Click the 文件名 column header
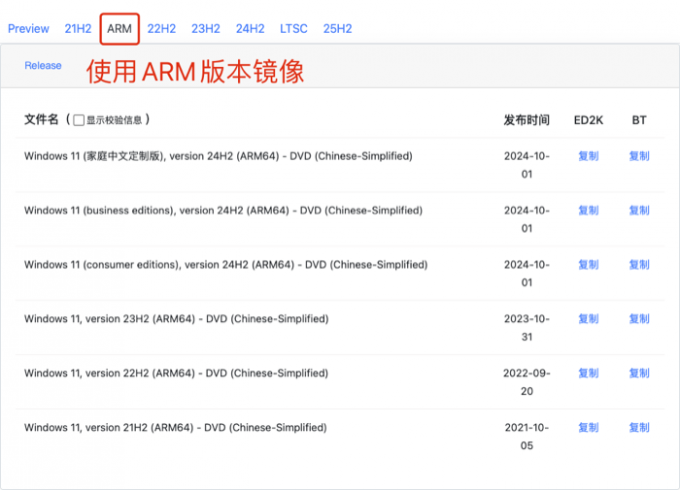This screenshot has width=680, height=490. [x=41, y=119]
